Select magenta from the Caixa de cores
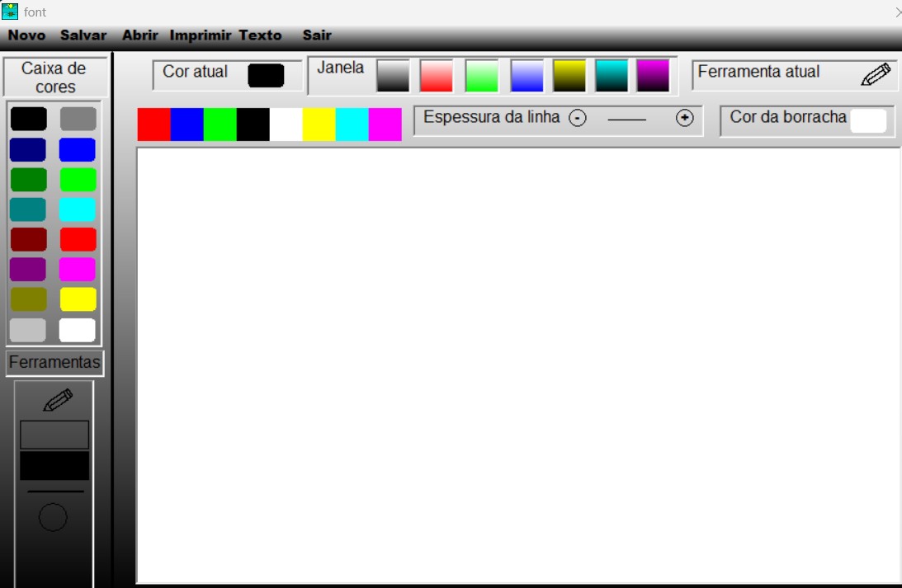 point(78,270)
